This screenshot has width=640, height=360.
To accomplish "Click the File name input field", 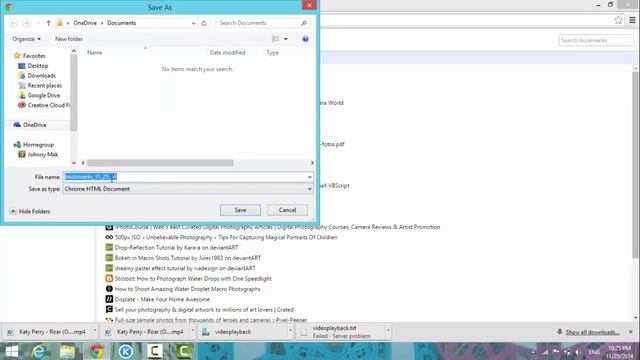I will click(x=184, y=177).
